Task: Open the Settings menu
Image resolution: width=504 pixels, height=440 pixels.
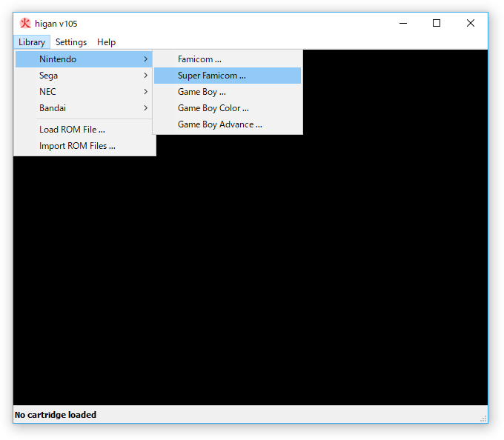Action: 71,42
